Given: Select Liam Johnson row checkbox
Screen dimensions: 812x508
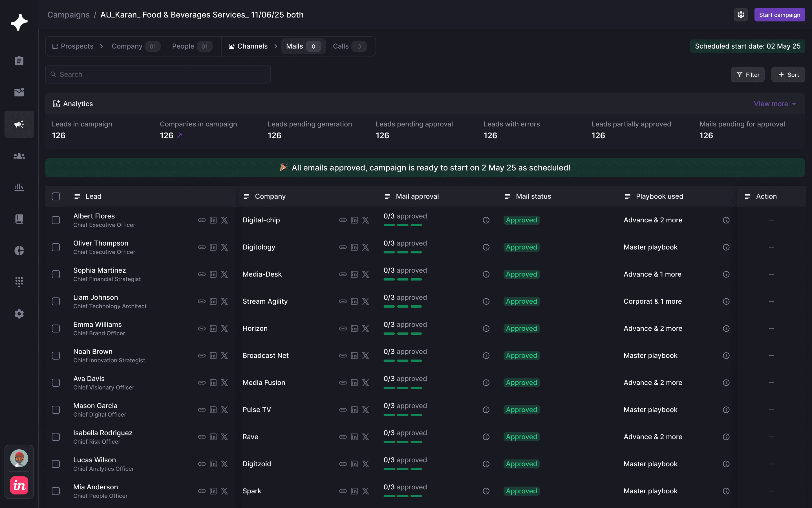Looking at the screenshot, I should coord(56,301).
